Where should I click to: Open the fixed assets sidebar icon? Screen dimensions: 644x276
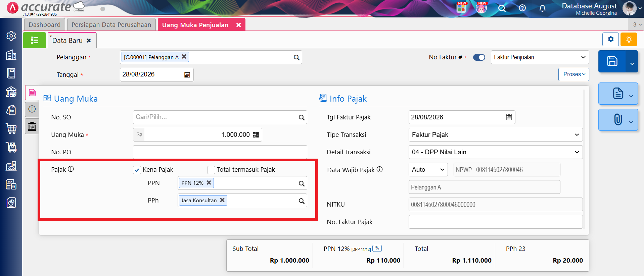click(x=11, y=166)
